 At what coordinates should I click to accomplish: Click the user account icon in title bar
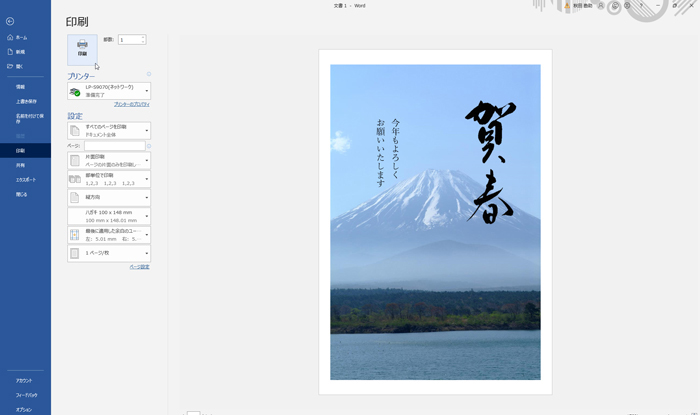[600, 6]
